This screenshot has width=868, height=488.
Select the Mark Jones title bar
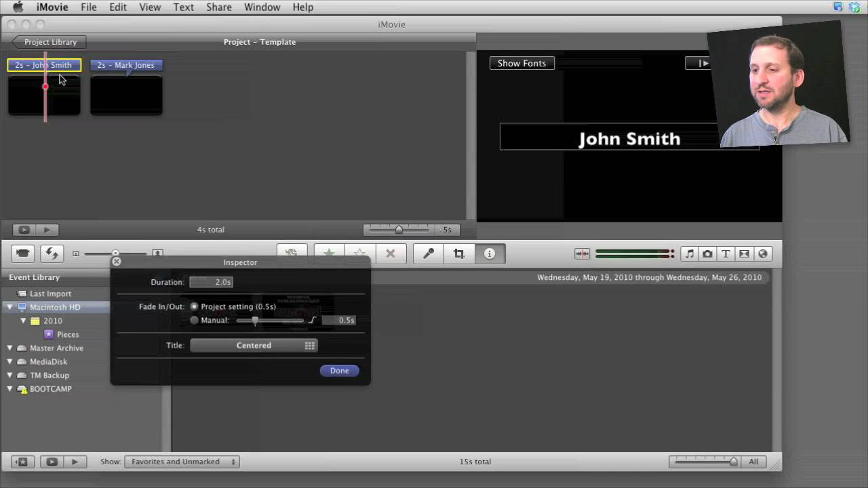(126, 65)
